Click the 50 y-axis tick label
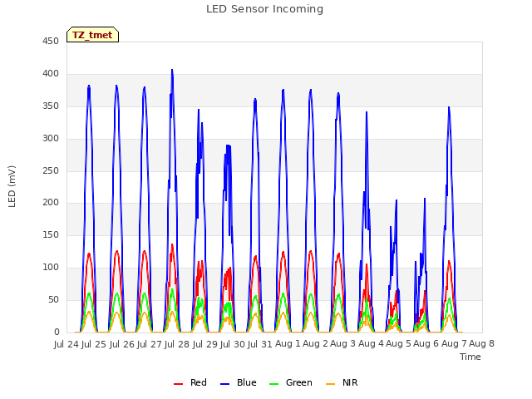The image size is (532, 399). (53, 299)
